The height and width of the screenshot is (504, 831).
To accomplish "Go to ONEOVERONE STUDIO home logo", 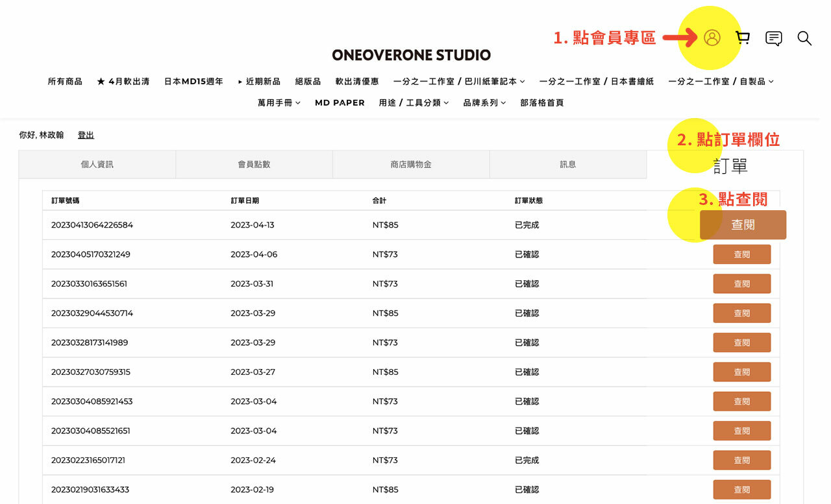I will [x=411, y=55].
